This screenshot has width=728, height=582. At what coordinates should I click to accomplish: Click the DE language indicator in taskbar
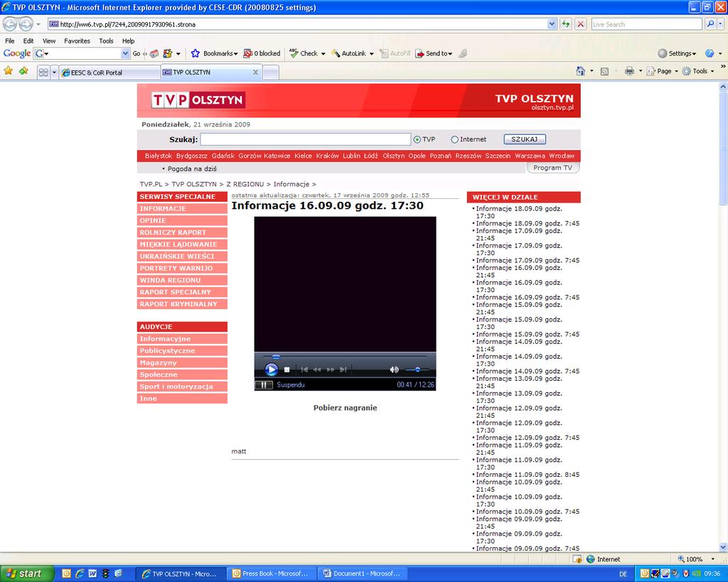(623, 574)
